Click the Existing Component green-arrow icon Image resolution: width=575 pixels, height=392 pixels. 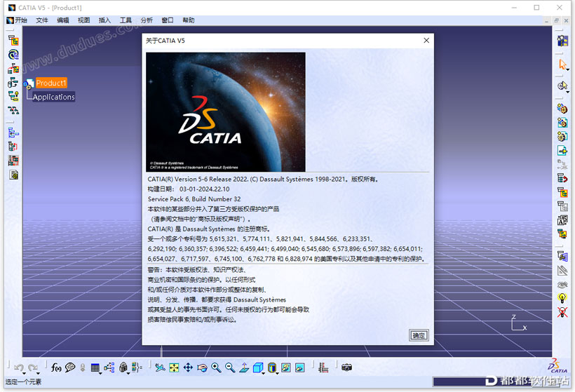[562, 150]
